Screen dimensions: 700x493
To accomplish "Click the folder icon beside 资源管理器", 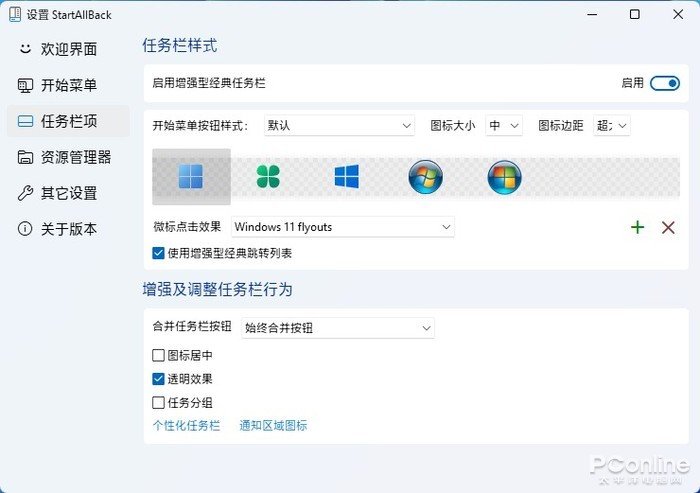I will (25, 157).
